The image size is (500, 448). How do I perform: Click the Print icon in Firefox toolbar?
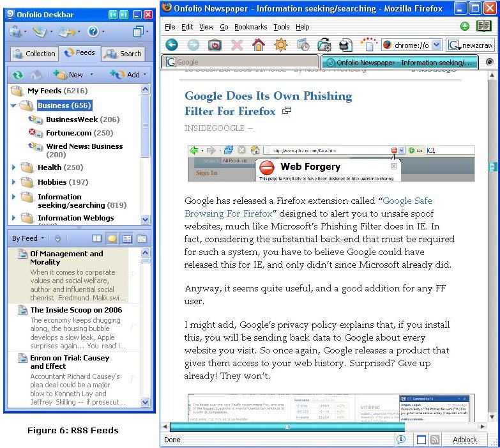point(345,45)
